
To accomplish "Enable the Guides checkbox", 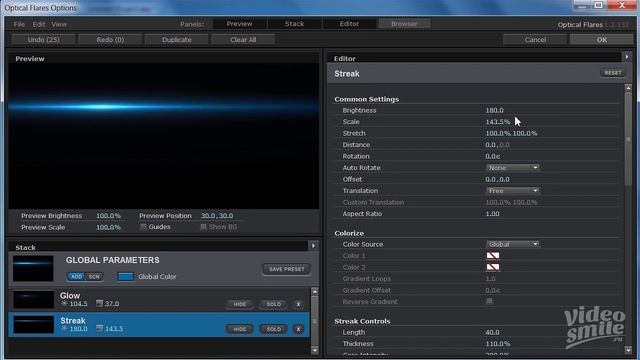I will point(143,227).
